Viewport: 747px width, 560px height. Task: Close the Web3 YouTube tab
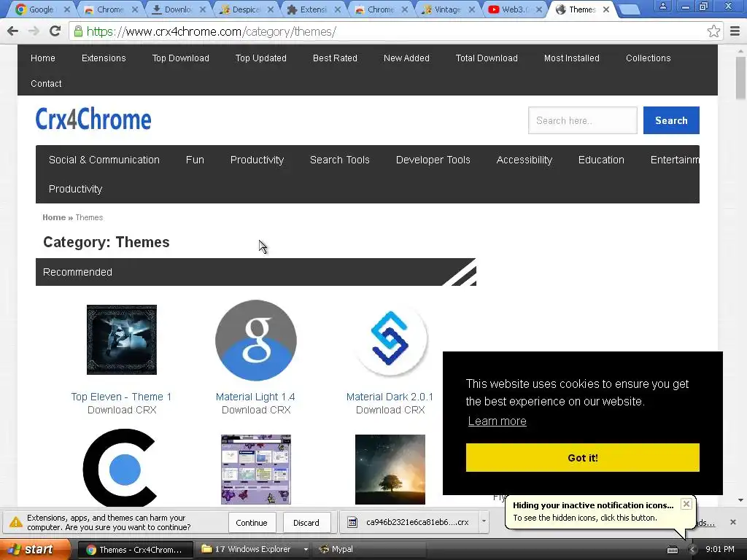pos(539,9)
